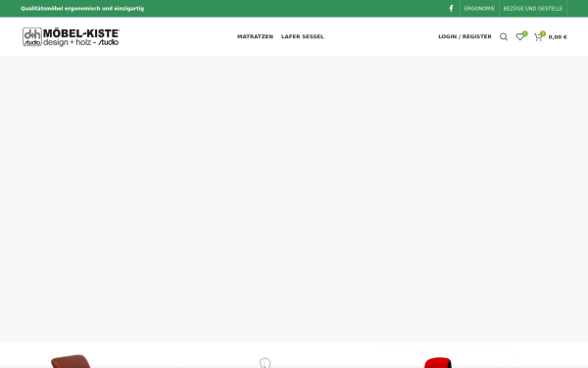
Task: View wishlist via heart icon
Action: [519, 37]
